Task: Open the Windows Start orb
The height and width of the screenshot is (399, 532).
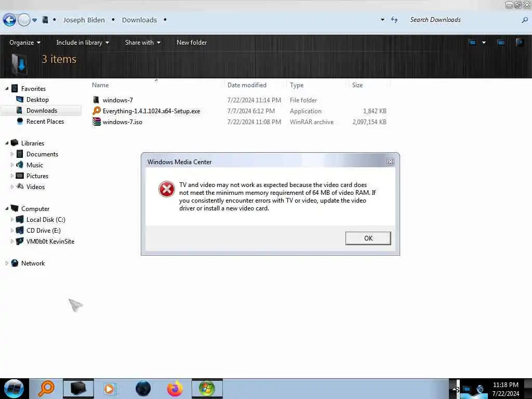Action: [x=14, y=389]
